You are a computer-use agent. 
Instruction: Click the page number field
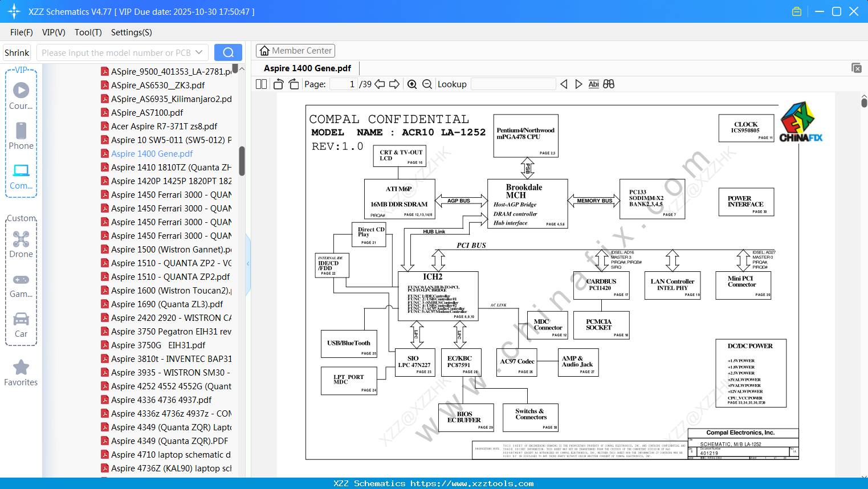(344, 84)
